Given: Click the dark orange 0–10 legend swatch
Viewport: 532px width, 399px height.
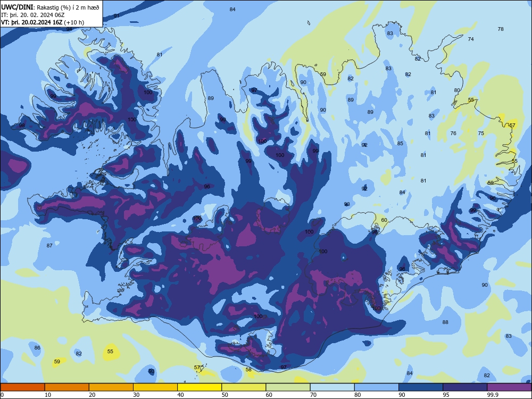Looking at the screenshot, I should click(x=22, y=387).
